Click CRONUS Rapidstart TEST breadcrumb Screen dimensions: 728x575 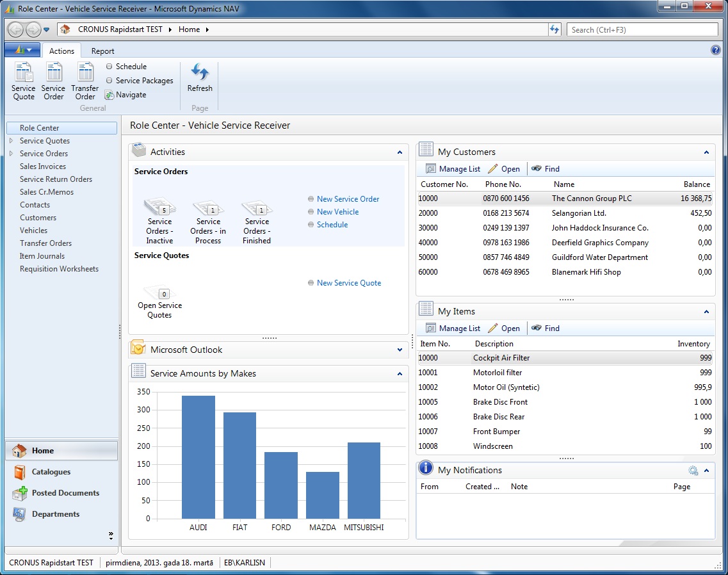pos(120,29)
